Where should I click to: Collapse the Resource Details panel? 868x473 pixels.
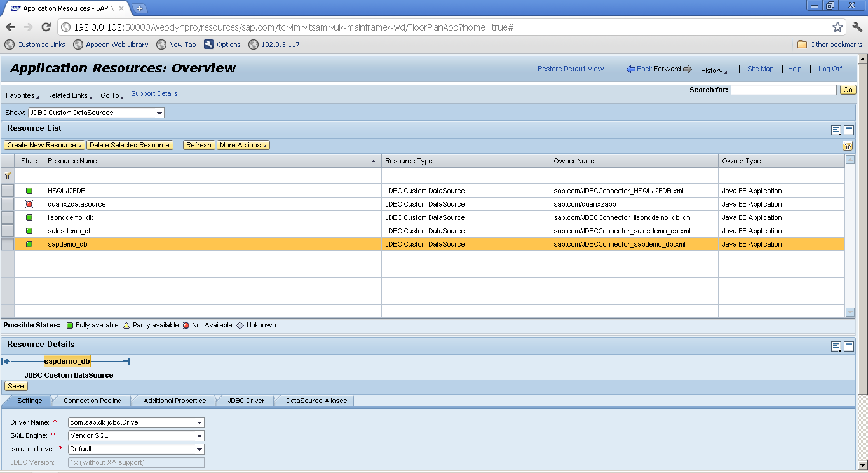[x=849, y=346]
